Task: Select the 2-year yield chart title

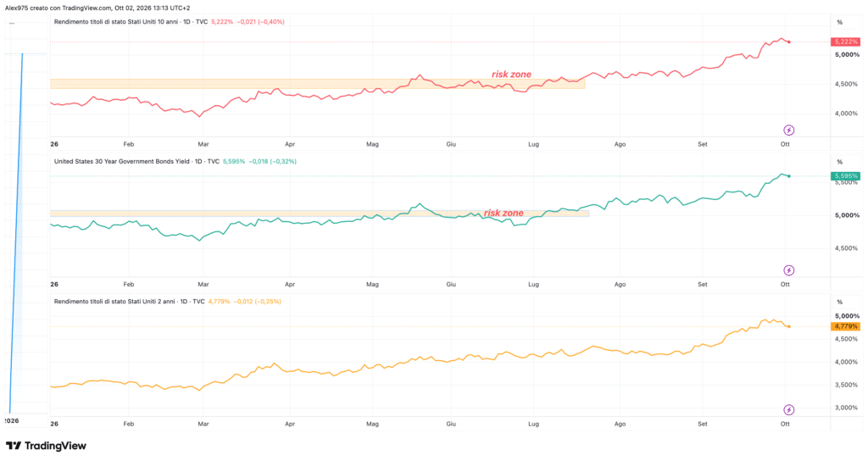Action: click(x=129, y=302)
